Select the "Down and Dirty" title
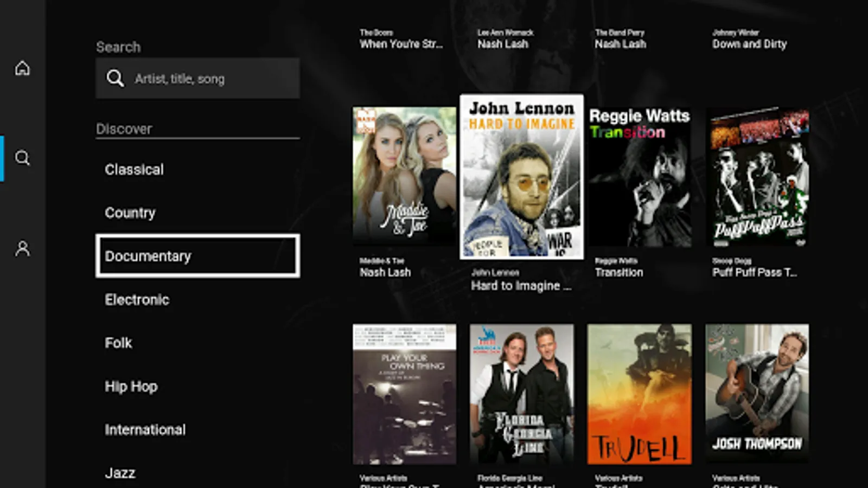 (x=750, y=44)
